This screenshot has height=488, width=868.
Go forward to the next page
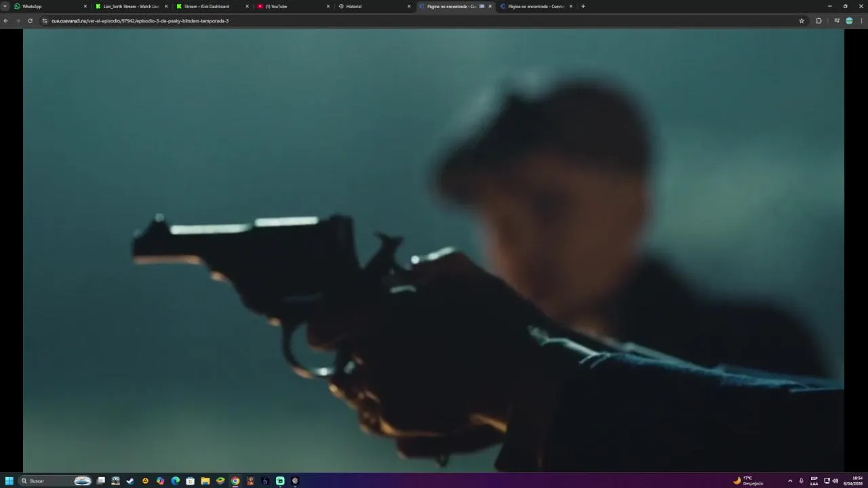coord(18,21)
